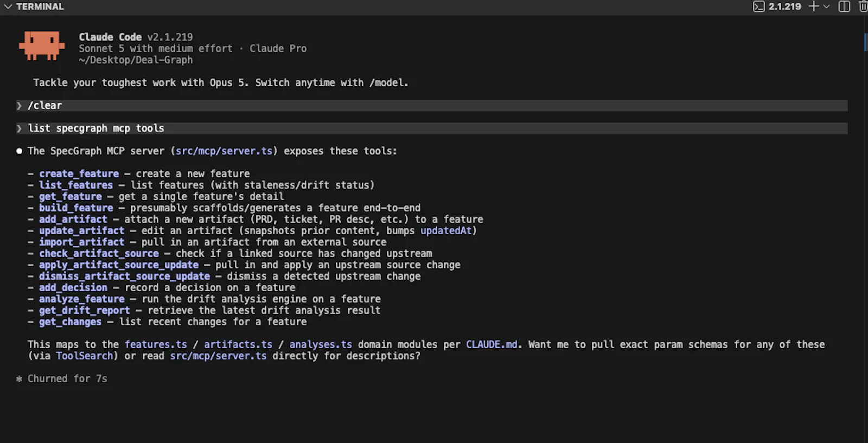Screen dimensions: 868x443
Task: Click the 'Churned for 7s' status text
Action: pyautogui.click(x=67, y=378)
